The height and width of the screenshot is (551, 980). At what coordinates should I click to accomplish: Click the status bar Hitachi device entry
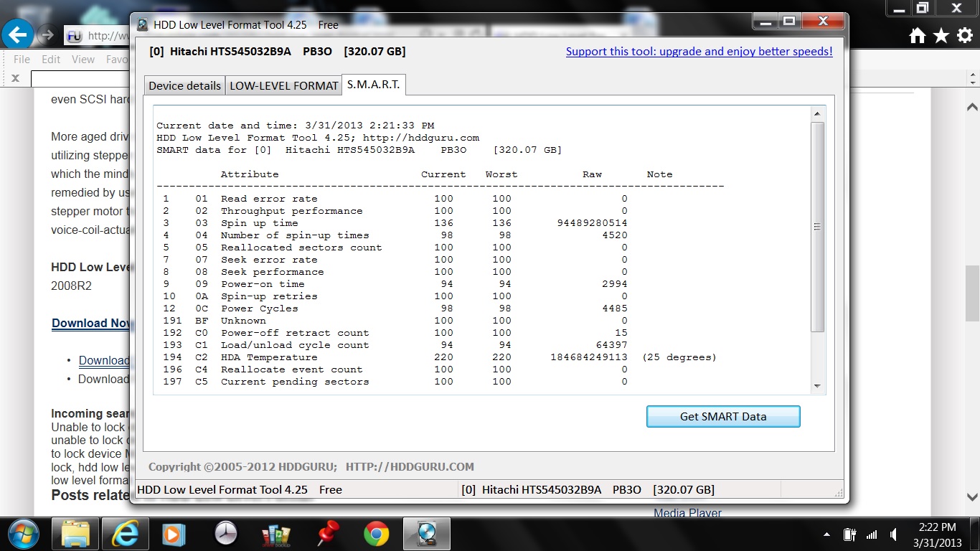coord(588,490)
